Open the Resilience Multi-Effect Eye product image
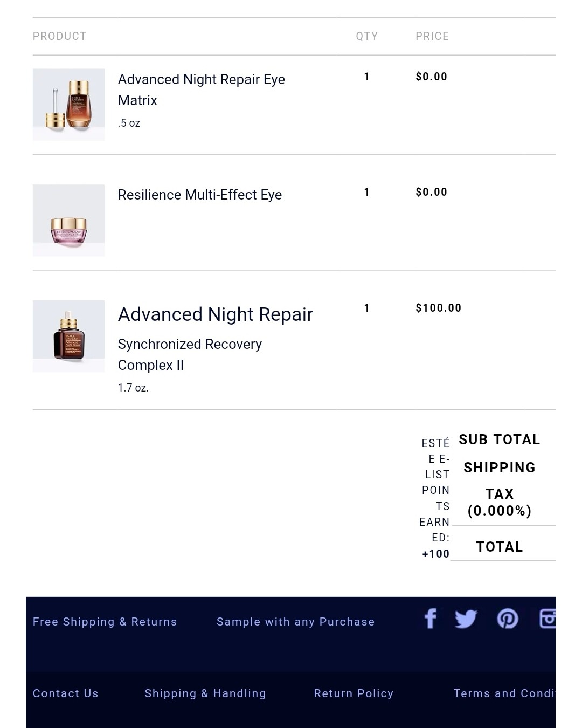The image size is (582, 728). (68, 220)
